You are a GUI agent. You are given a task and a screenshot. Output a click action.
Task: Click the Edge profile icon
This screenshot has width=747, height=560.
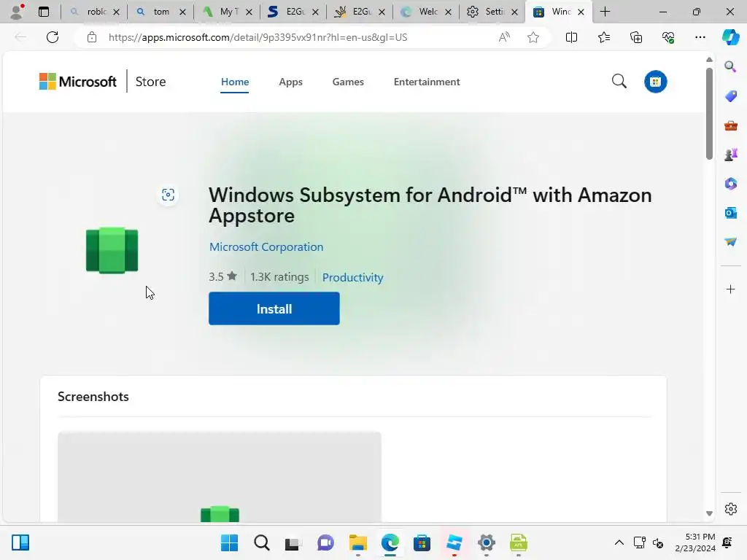point(18,12)
